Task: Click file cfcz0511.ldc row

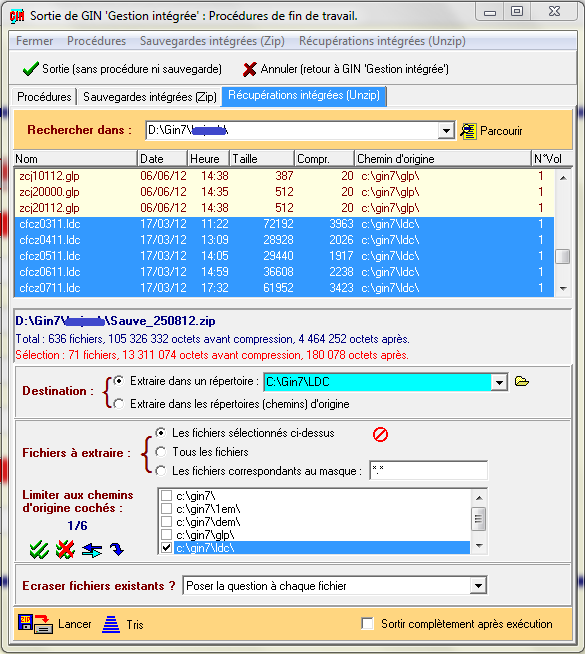Action: tap(284, 256)
